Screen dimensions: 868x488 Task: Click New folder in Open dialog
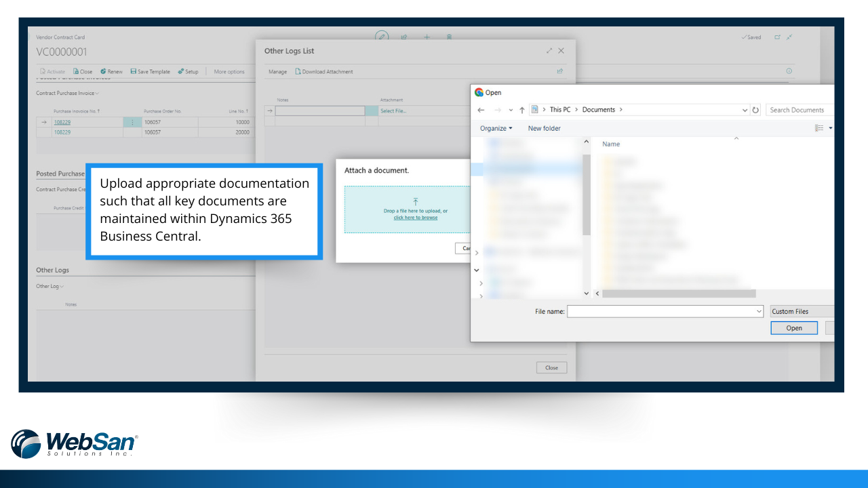(545, 128)
